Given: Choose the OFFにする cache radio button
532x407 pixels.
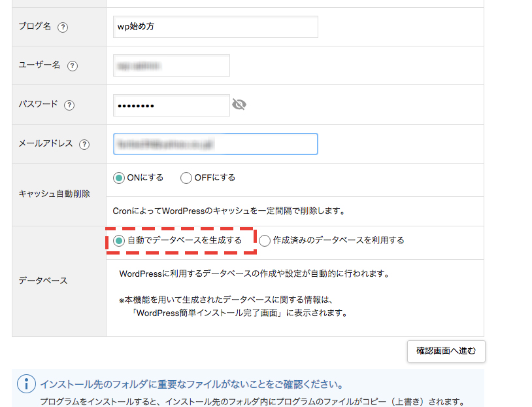Looking at the screenshot, I should point(186,178).
